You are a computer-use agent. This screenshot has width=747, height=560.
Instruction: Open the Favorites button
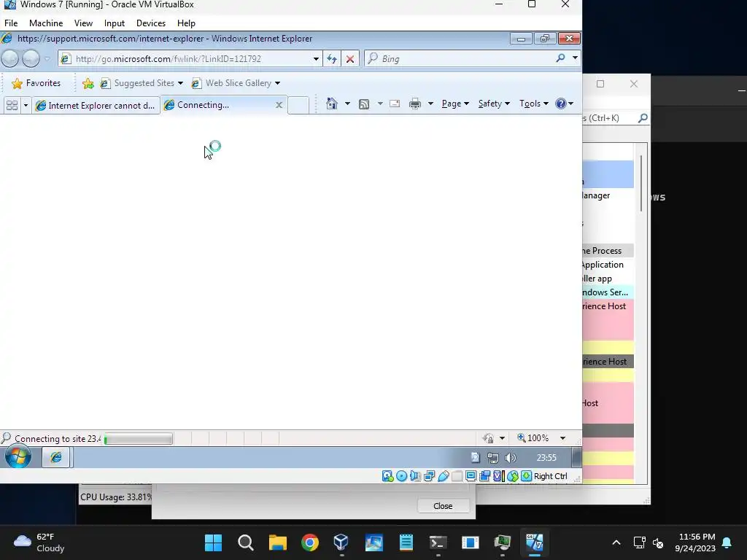(x=36, y=83)
